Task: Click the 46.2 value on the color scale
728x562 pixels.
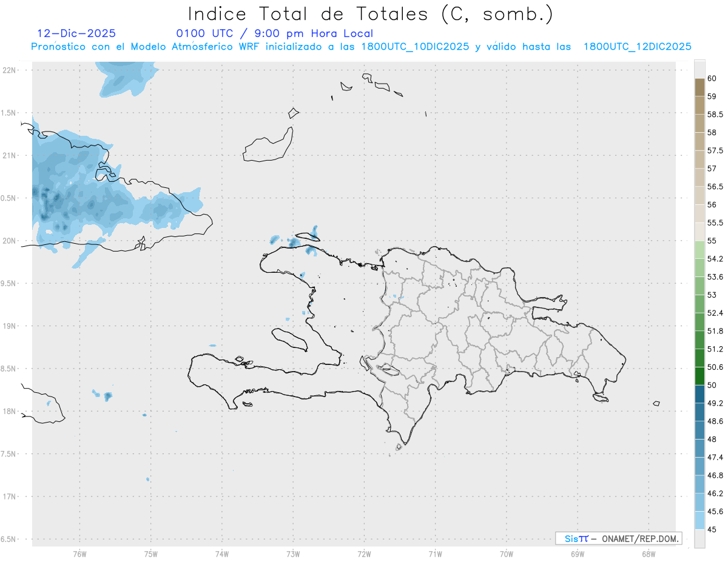Action: 715,493
